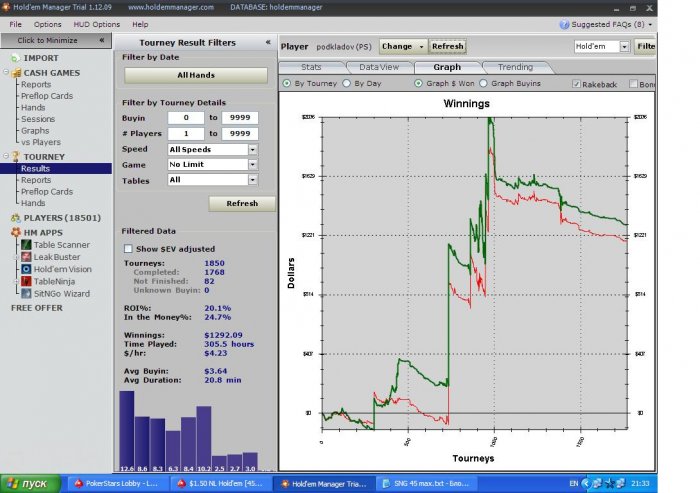Screen dimensions: 700x493
Task: Open SitNGo Wizard app icon
Action: pos(26,293)
